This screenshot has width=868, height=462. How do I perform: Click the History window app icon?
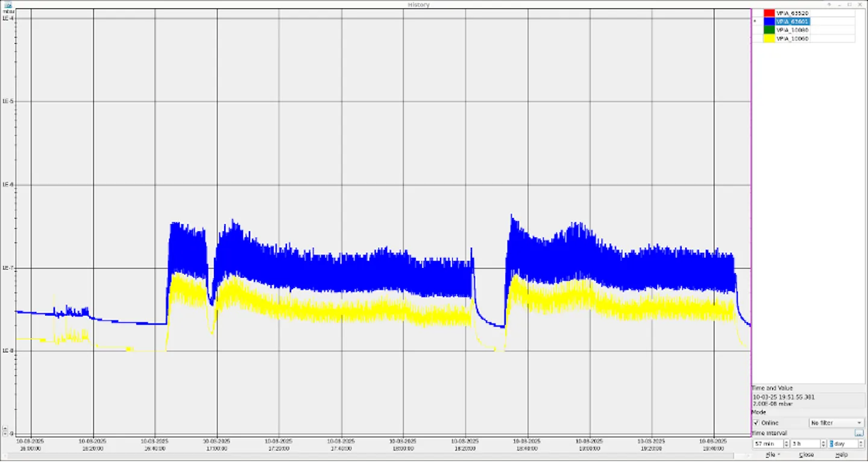[8, 4]
